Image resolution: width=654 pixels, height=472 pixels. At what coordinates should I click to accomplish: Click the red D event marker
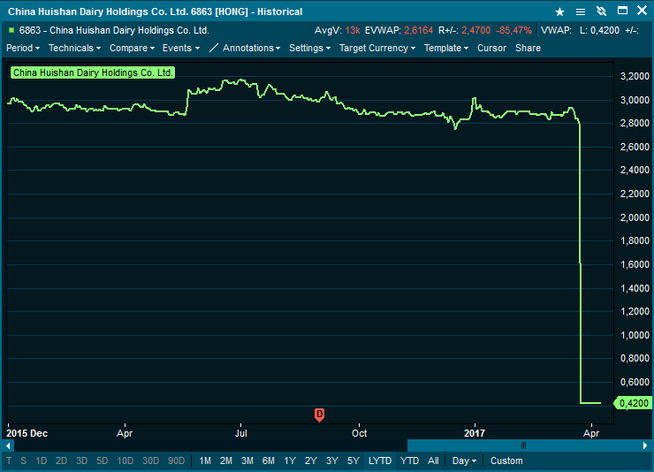pos(319,415)
